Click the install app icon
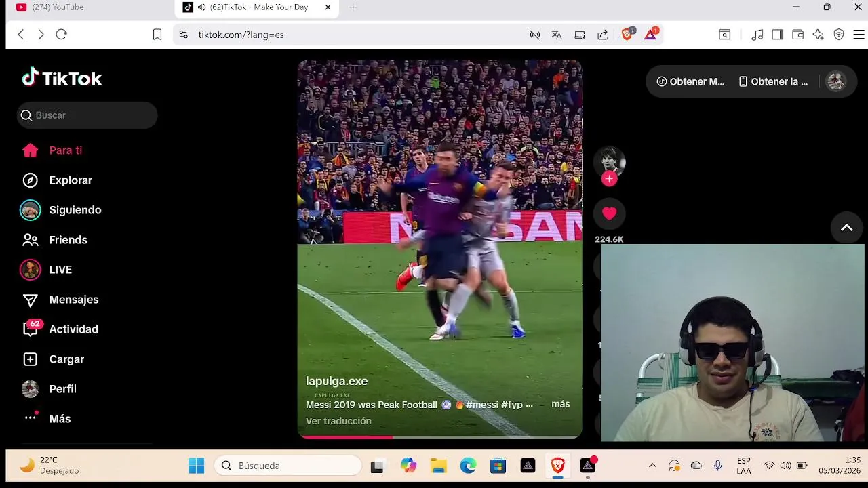 tap(580, 35)
